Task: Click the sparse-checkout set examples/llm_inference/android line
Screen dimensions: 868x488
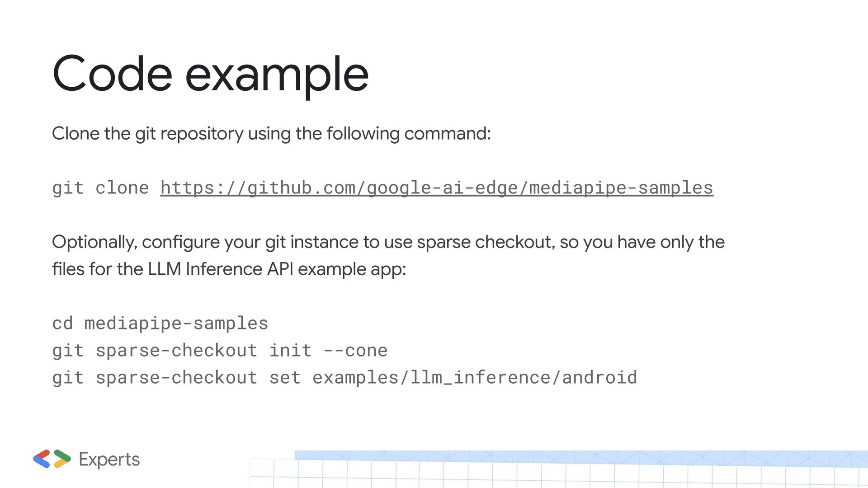Action: click(345, 378)
